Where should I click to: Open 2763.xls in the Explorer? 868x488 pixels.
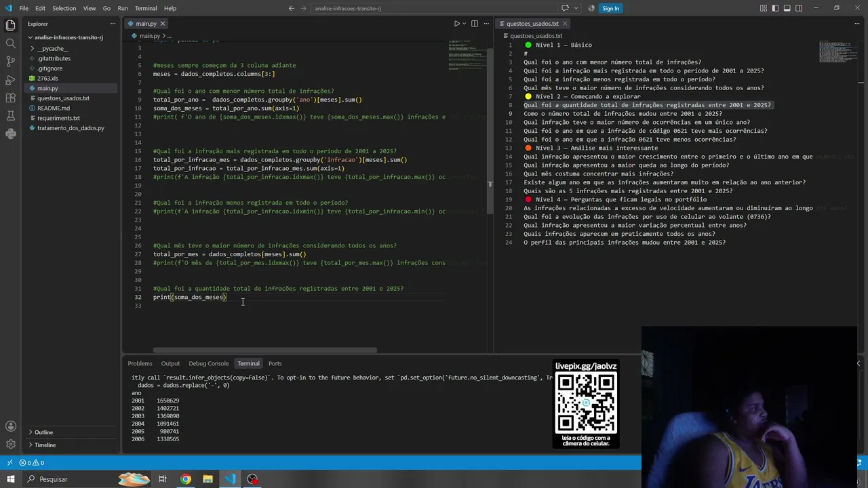[x=47, y=78]
